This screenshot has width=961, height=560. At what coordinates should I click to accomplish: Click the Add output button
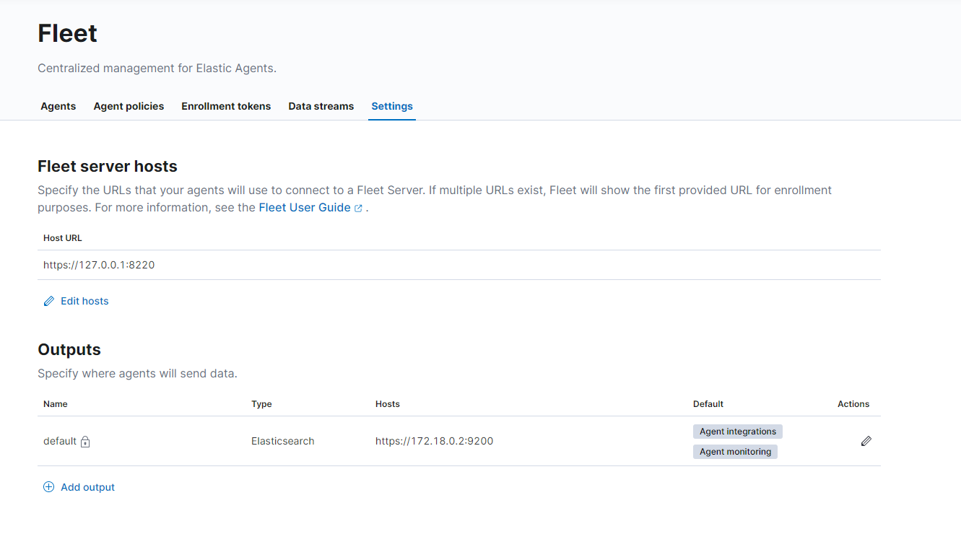79,487
